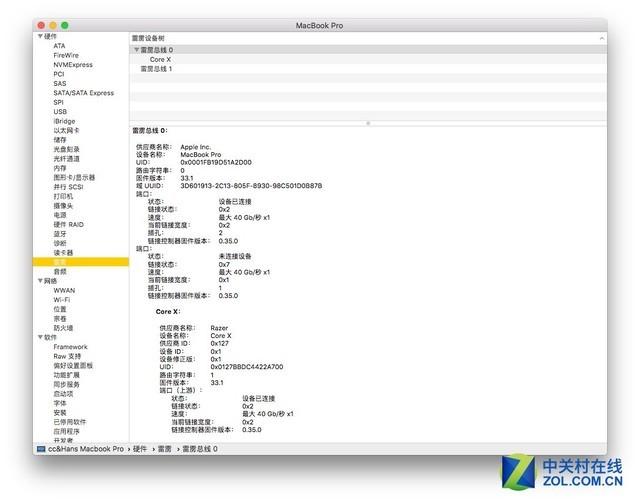Collapse the 软件 section in the sidebar
This screenshot has height=502, width=640.
click(x=40, y=337)
